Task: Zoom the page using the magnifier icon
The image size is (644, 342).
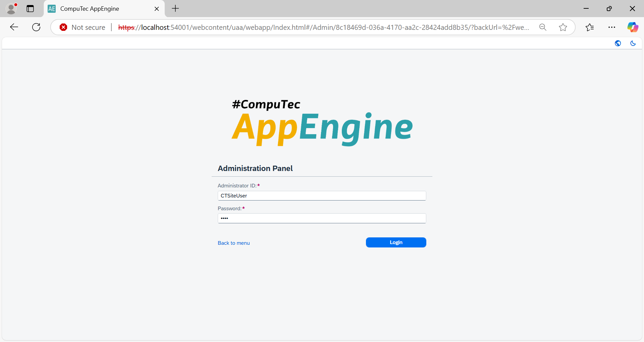Action: click(x=543, y=27)
